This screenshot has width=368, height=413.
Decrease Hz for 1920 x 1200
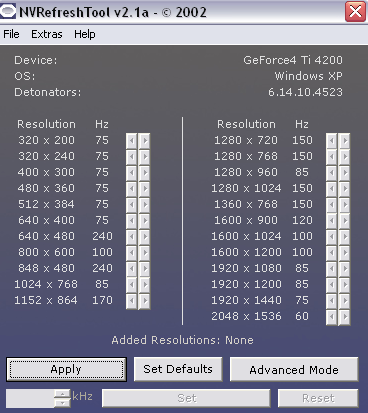(332, 285)
